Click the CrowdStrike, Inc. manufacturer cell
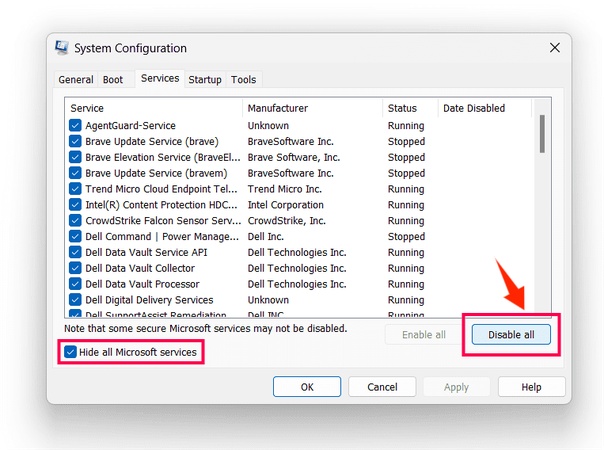604x450 pixels. click(x=287, y=220)
